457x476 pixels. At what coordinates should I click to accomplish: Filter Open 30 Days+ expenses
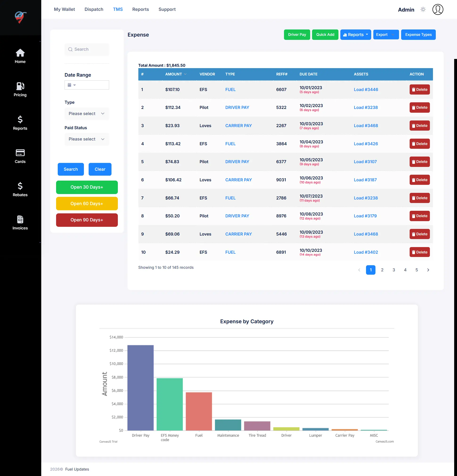[x=87, y=187]
